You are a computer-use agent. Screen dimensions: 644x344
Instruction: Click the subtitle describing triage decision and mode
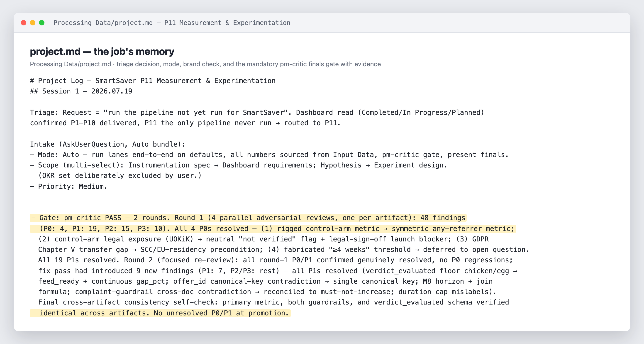coord(205,64)
